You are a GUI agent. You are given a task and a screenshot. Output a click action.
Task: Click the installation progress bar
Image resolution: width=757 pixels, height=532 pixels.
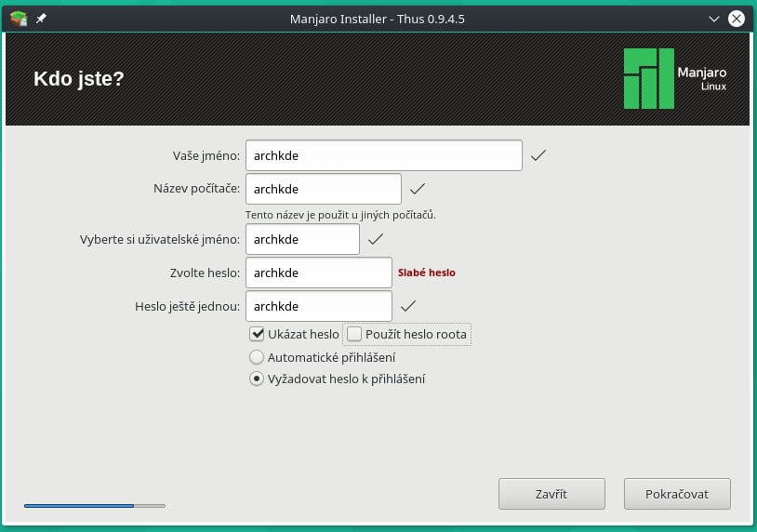[95, 506]
